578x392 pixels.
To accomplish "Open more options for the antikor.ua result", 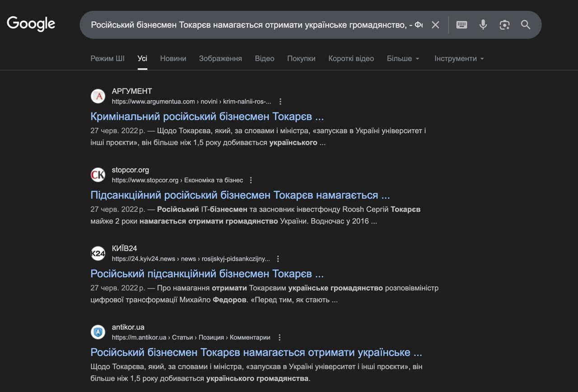I will [x=280, y=337].
